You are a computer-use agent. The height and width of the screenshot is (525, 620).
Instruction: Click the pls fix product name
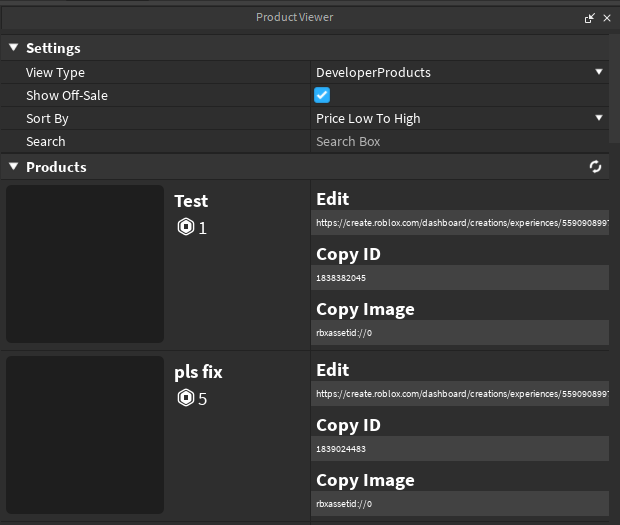[198, 372]
